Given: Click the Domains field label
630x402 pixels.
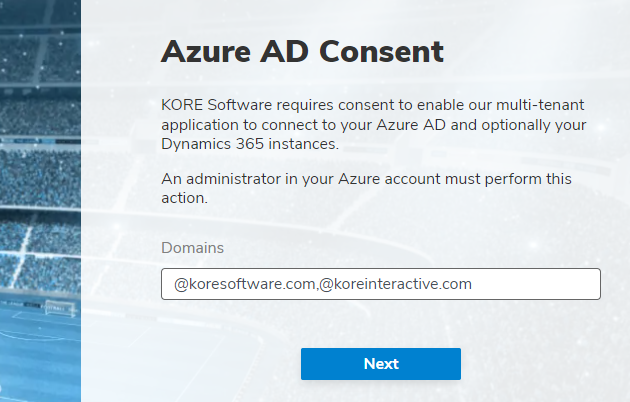Looking at the screenshot, I should (192, 248).
